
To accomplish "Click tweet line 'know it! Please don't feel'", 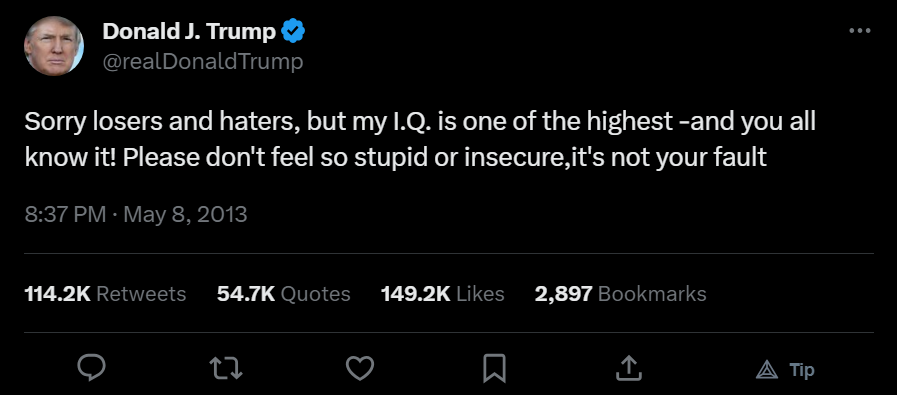I will point(396,158).
